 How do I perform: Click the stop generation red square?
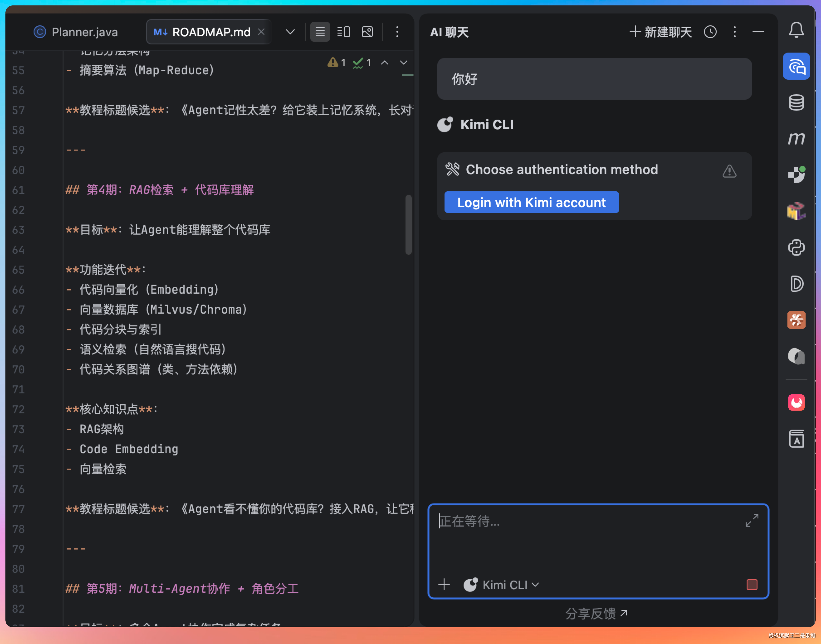752,584
